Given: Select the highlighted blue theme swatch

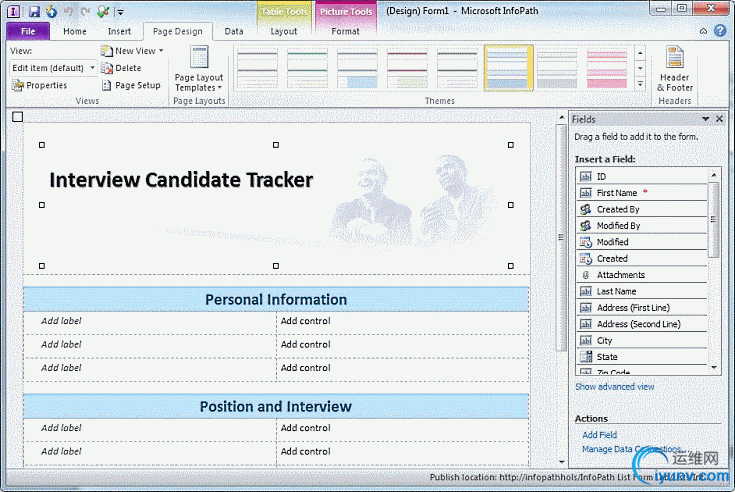Looking at the screenshot, I should [508, 68].
